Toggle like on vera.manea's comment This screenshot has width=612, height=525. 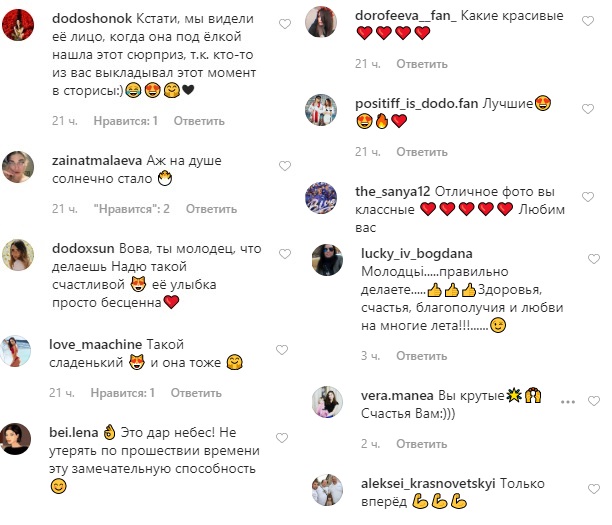pos(594,401)
